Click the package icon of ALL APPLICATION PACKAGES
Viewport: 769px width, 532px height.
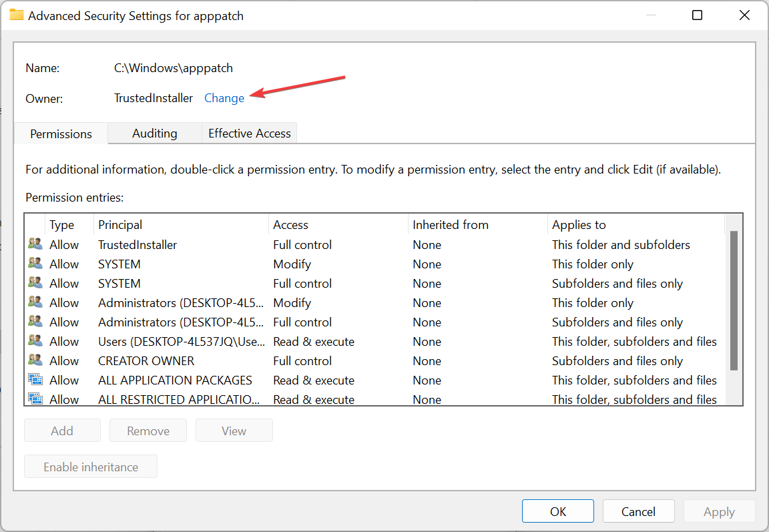(x=35, y=380)
